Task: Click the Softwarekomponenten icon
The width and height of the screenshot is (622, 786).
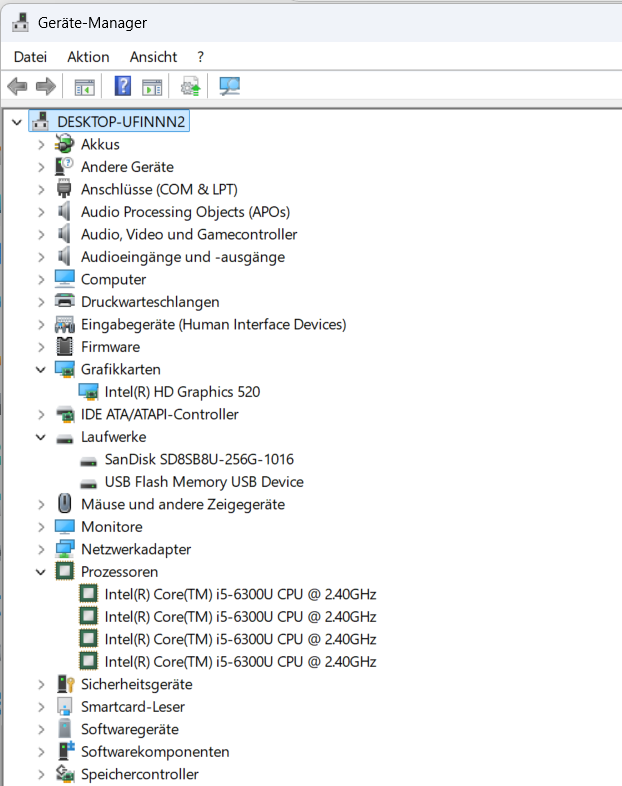Action: (65, 751)
